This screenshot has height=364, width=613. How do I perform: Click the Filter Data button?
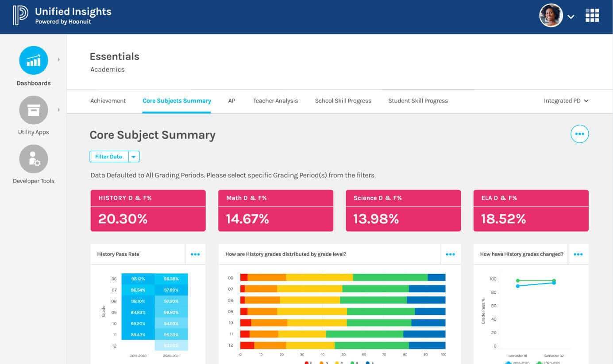(x=108, y=157)
